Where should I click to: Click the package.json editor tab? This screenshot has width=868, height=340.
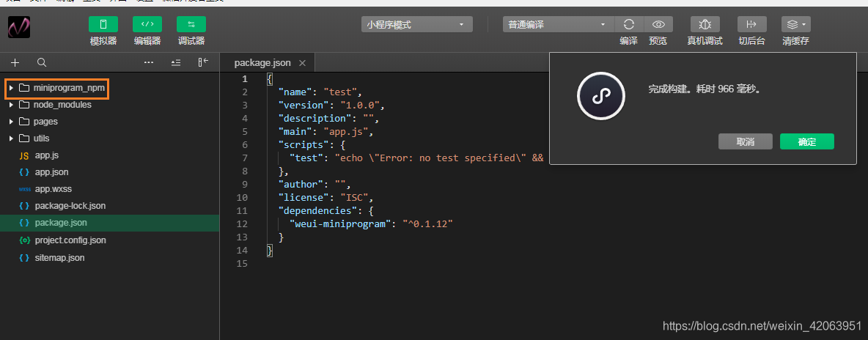[262, 63]
